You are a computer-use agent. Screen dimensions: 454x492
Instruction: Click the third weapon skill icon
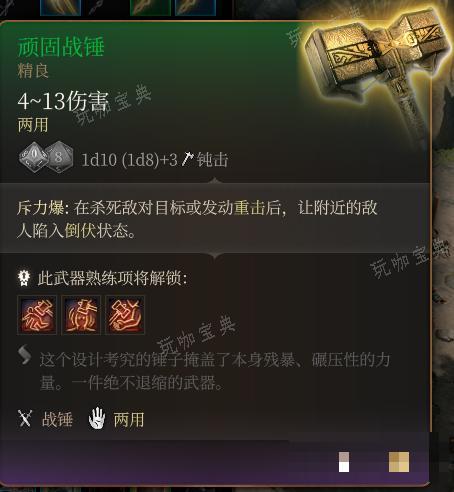(125, 315)
